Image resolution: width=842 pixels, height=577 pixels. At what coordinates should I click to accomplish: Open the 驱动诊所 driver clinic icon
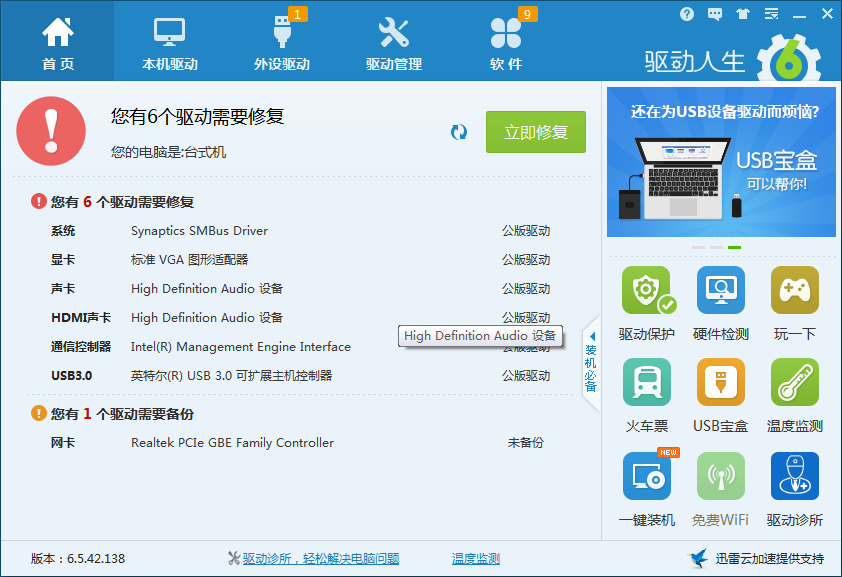(795, 477)
